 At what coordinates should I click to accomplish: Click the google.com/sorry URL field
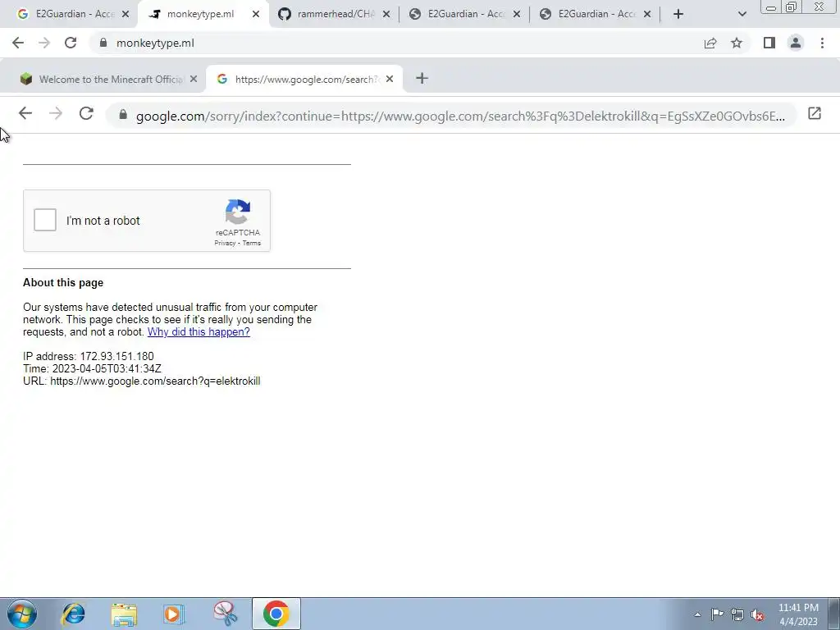tap(452, 115)
